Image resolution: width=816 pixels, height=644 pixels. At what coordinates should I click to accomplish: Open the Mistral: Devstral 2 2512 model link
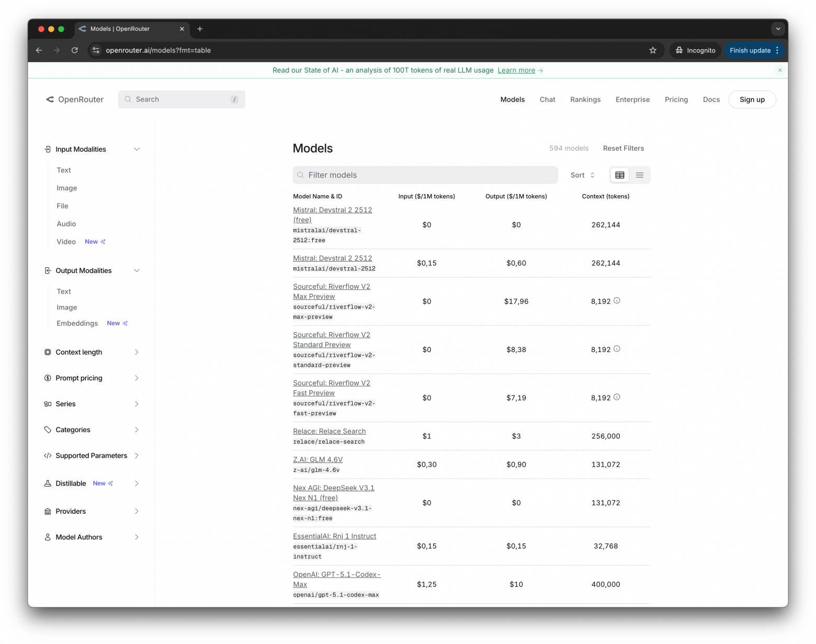click(332, 258)
